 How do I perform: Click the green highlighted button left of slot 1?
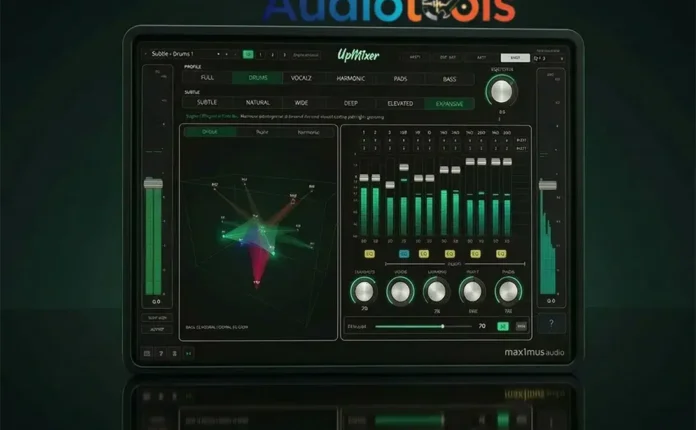248,55
